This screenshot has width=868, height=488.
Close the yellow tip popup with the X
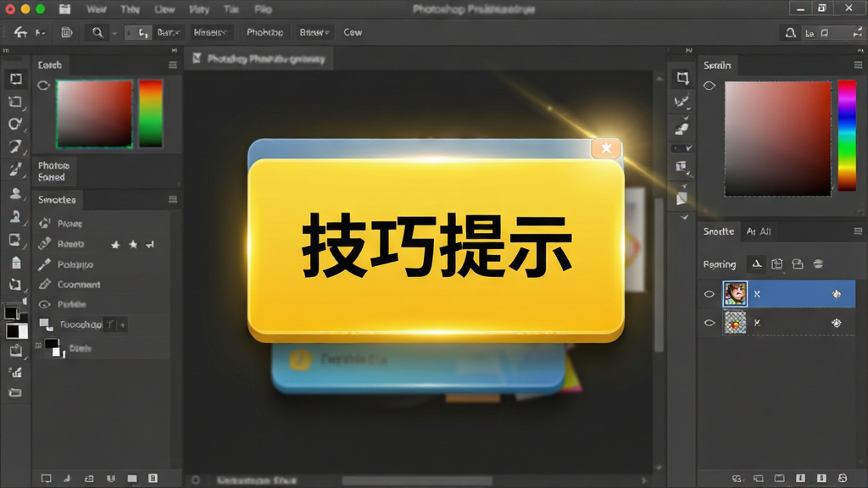point(606,148)
